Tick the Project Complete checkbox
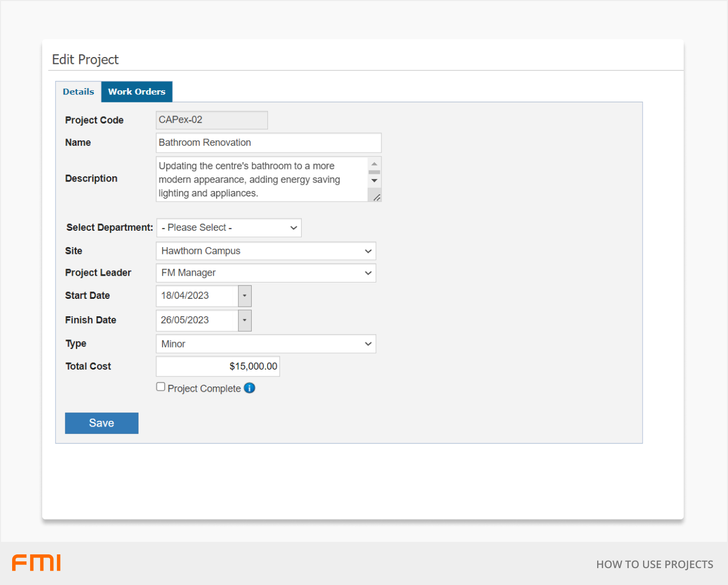 [161, 387]
